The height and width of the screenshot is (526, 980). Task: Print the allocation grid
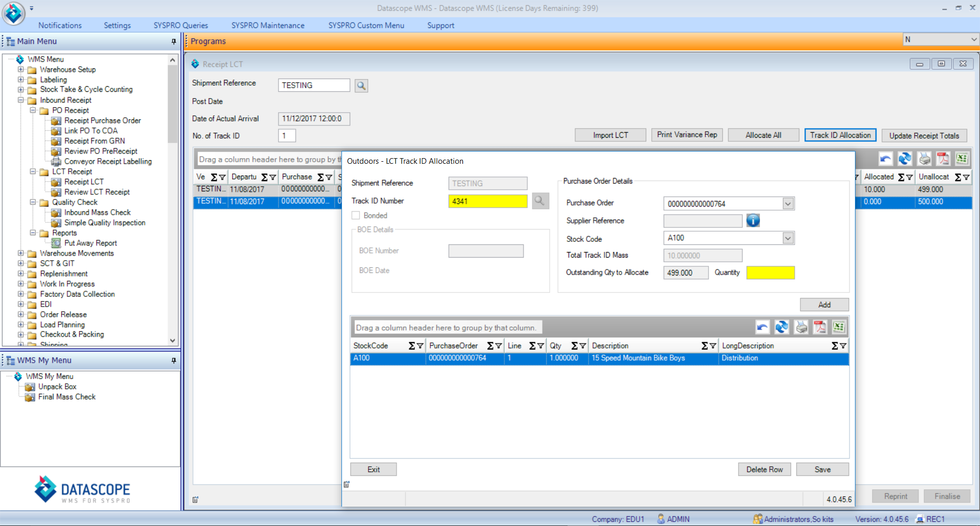801,327
